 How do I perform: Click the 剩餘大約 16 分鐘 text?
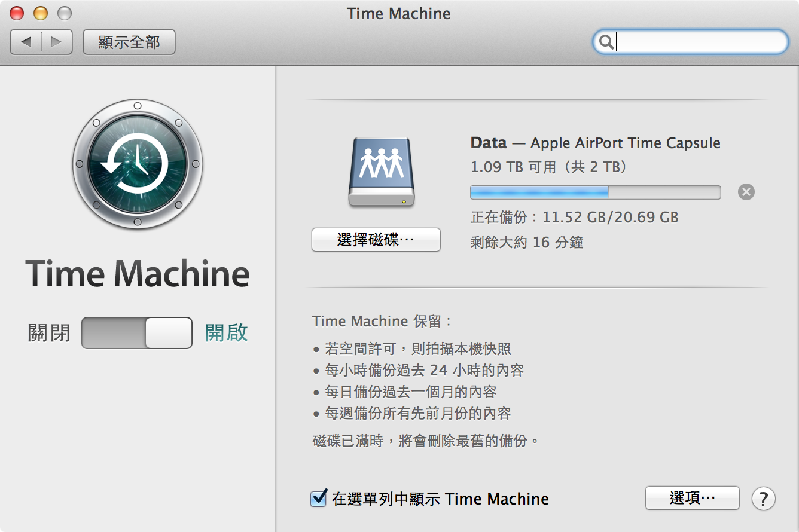click(527, 243)
